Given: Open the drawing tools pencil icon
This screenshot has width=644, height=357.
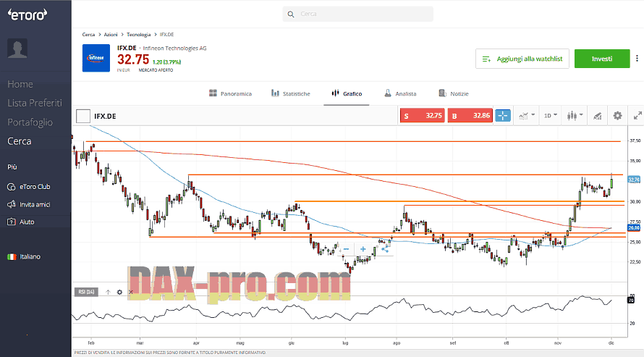Looking at the screenshot, I should [x=597, y=117].
